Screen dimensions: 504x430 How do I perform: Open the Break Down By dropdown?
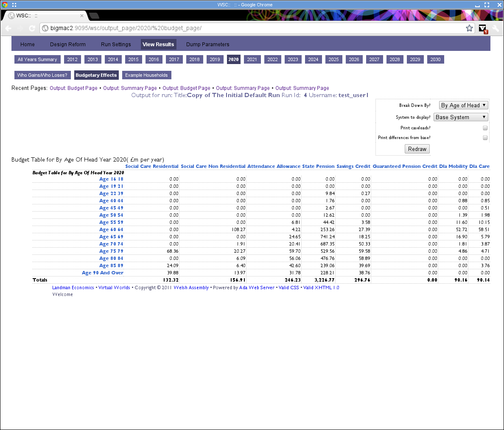pyautogui.click(x=463, y=105)
